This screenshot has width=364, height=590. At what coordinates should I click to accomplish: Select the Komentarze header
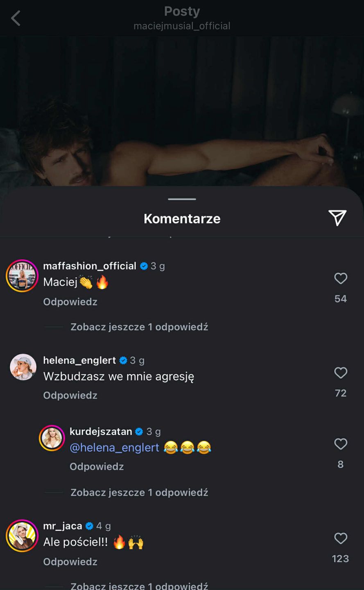point(182,218)
